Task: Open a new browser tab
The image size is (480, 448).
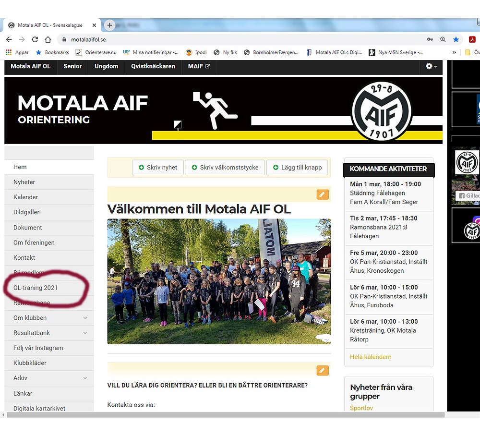Action: (109, 25)
